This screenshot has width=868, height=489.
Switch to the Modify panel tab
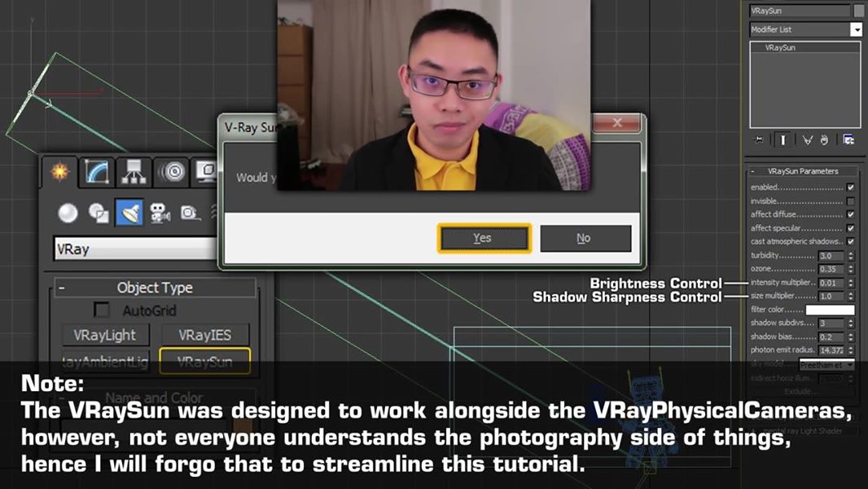tap(97, 172)
